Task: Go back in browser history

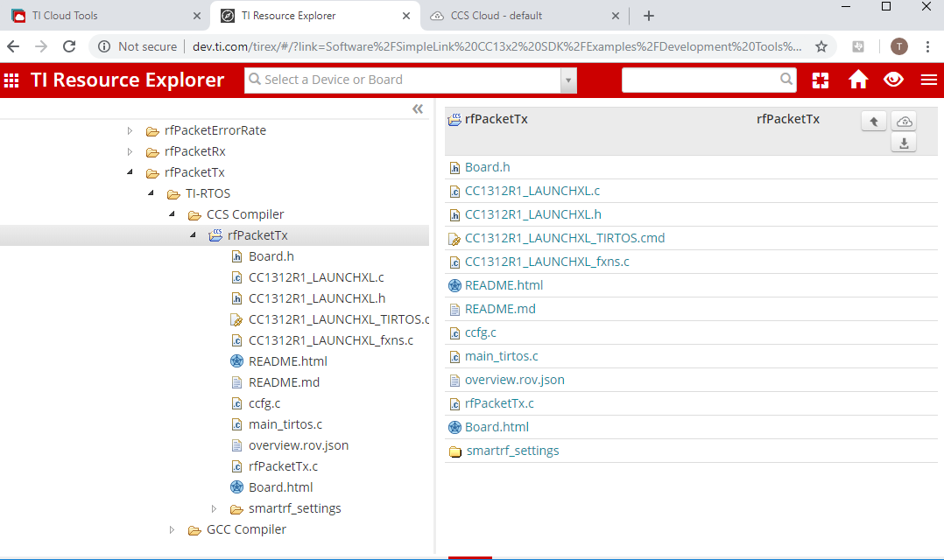Action: pos(13,46)
